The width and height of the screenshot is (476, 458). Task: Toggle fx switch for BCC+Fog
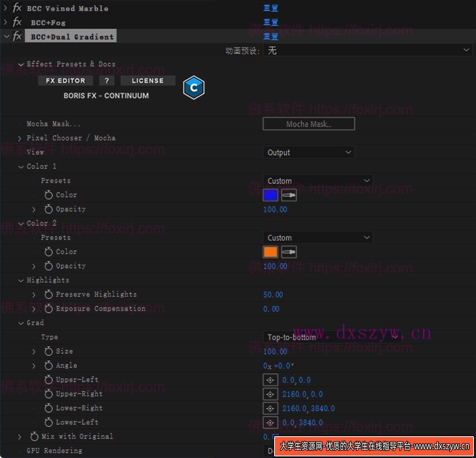tap(17, 22)
